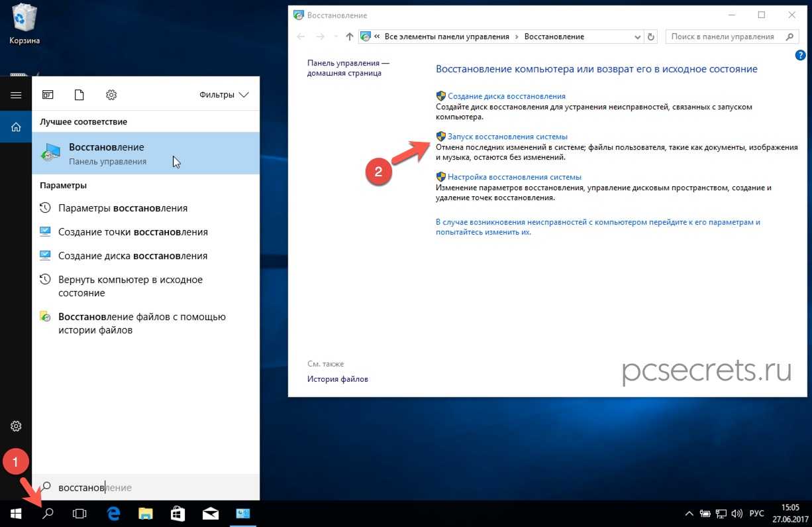Viewport: 812px width, 527px height.
Task: Open the Home icon in search sidebar
Action: coord(16,127)
